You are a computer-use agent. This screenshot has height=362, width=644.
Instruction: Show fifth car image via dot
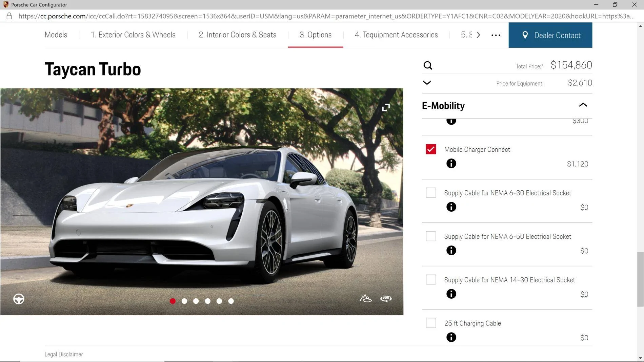coord(219,301)
